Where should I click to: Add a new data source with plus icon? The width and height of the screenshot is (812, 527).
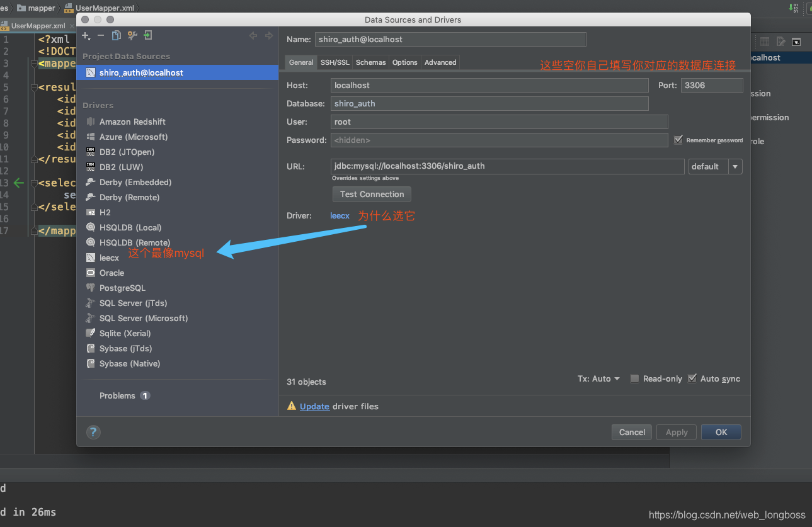tap(86, 36)
